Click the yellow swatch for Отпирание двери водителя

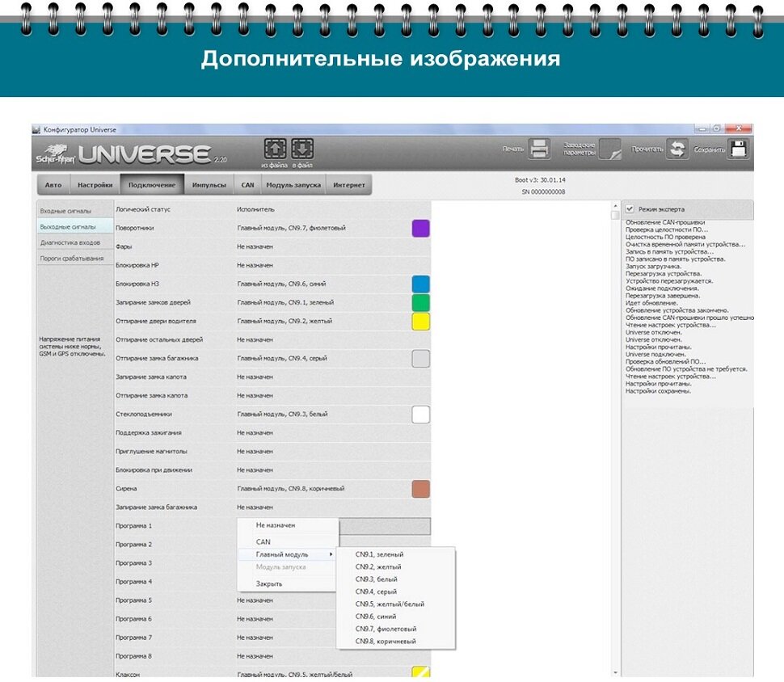tap(420, 321)
